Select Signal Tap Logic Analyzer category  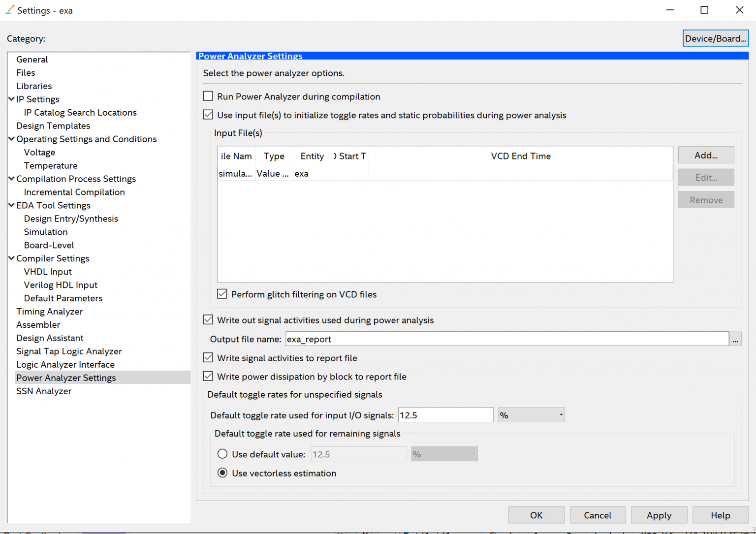point(69,351)
